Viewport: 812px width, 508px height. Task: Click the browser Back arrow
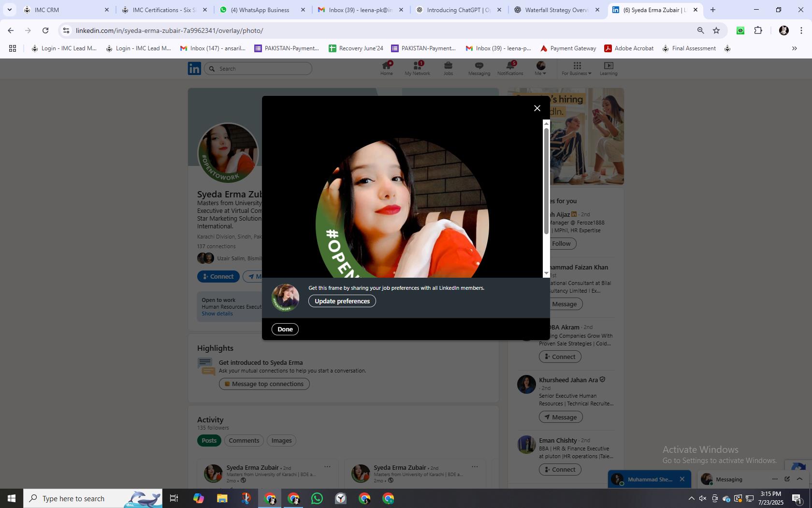tap(11, 30)
